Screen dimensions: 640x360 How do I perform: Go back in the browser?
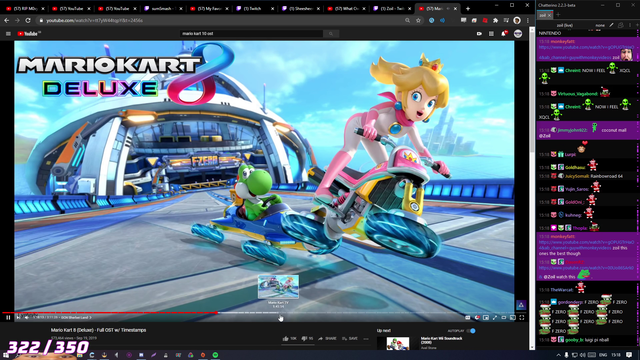click(x=7, y=20)
